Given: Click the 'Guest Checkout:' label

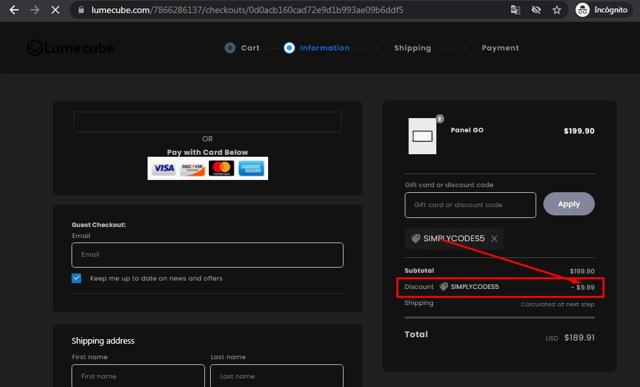Looking at the screenshot, I should point(99,225).
